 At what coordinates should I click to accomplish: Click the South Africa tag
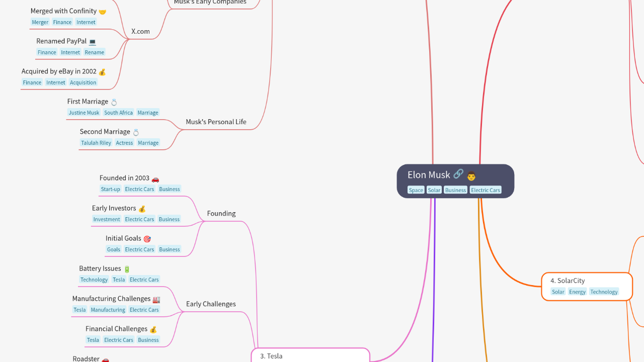click(119, 113)
